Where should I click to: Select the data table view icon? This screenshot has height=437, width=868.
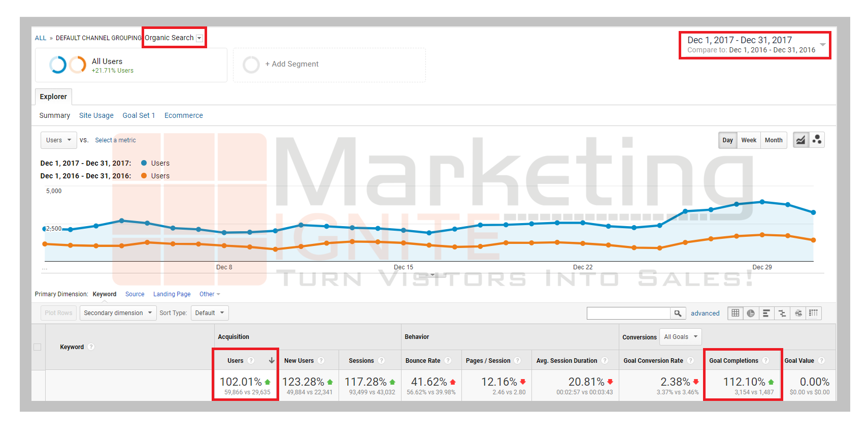click(736, 313)
